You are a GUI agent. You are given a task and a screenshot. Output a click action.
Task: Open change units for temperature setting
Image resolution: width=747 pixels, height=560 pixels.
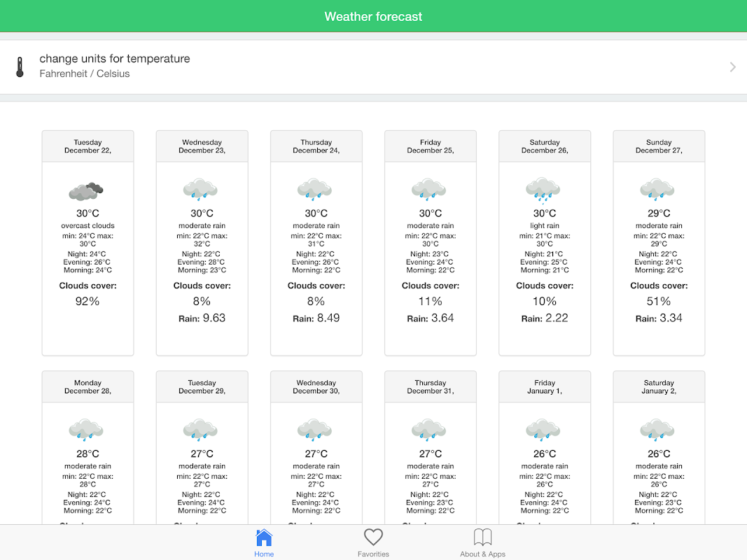(x=374, y=66)
